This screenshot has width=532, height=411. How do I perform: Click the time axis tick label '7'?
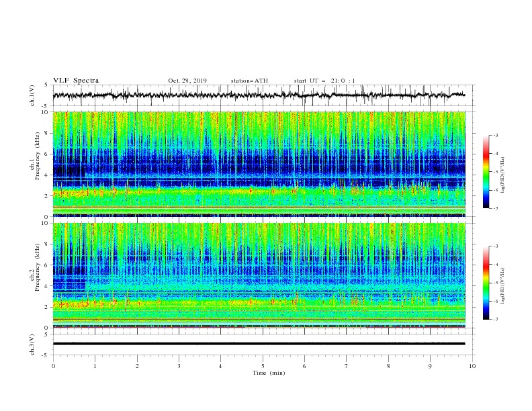click(347, 366)
